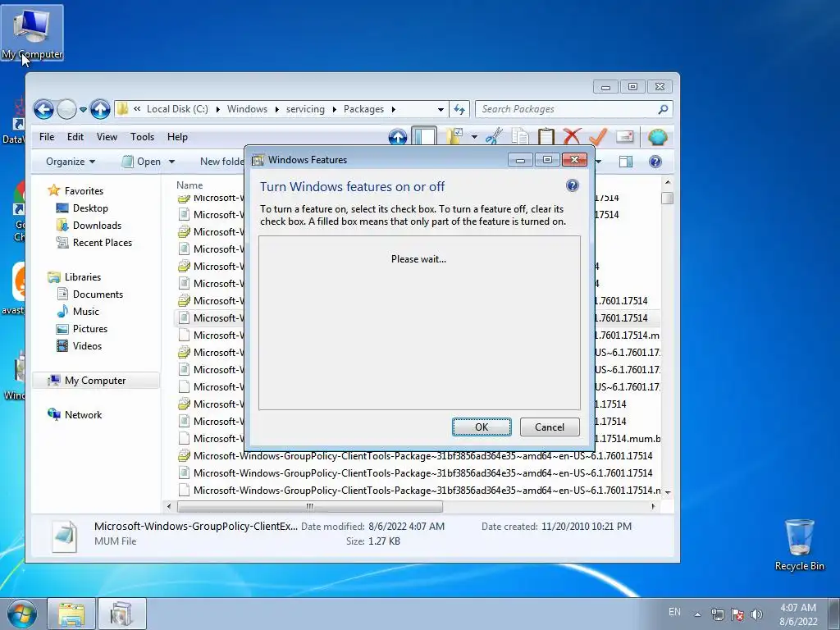This screenshot has height=630, width=840.
Task: Open Folder Options toolbar icon
Action: pos(454,137)
